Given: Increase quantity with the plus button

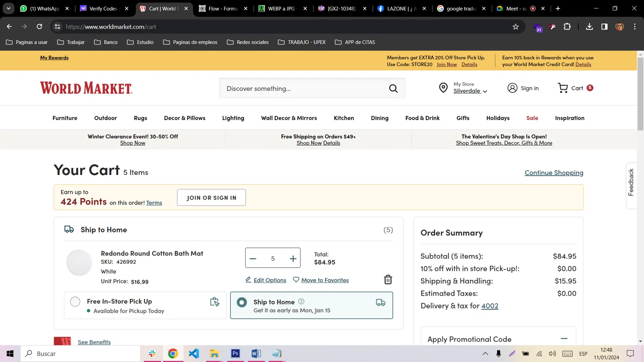Looking at the screenshot, I should pyautogui.click(x=293, y=259).
